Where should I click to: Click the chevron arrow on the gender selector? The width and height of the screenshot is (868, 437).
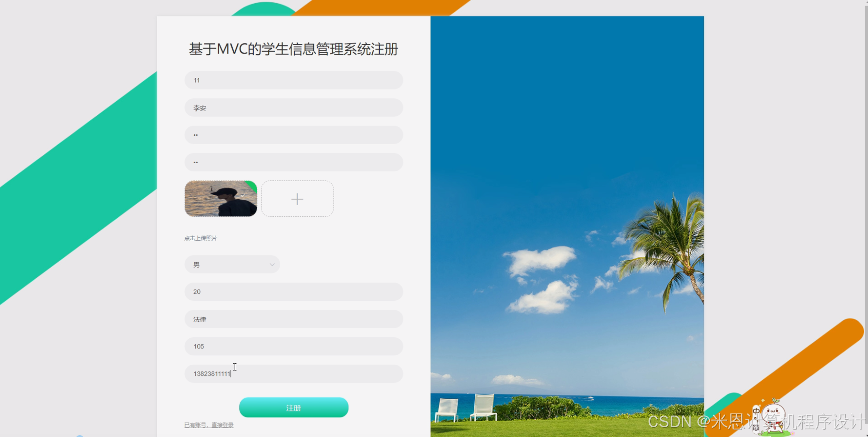pyautogui.click(x=272, y=264)
